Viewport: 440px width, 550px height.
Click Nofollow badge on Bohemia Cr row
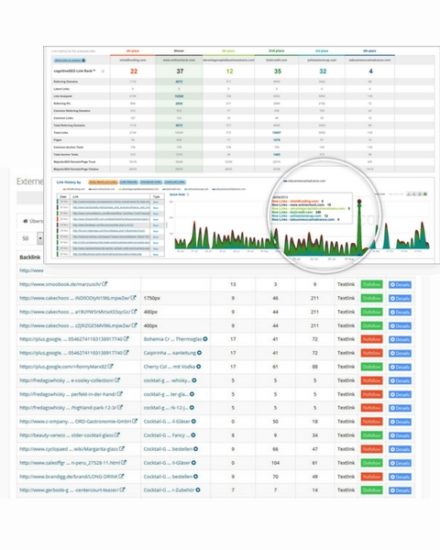[372, 339]
